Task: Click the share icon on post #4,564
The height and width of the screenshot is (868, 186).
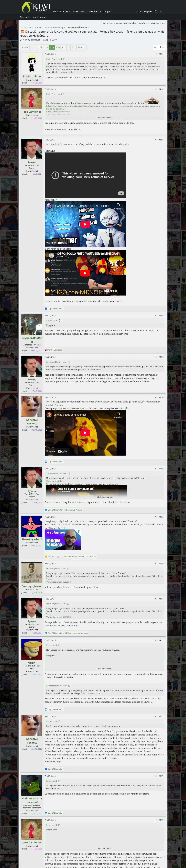Action: (x=156, y=316)
